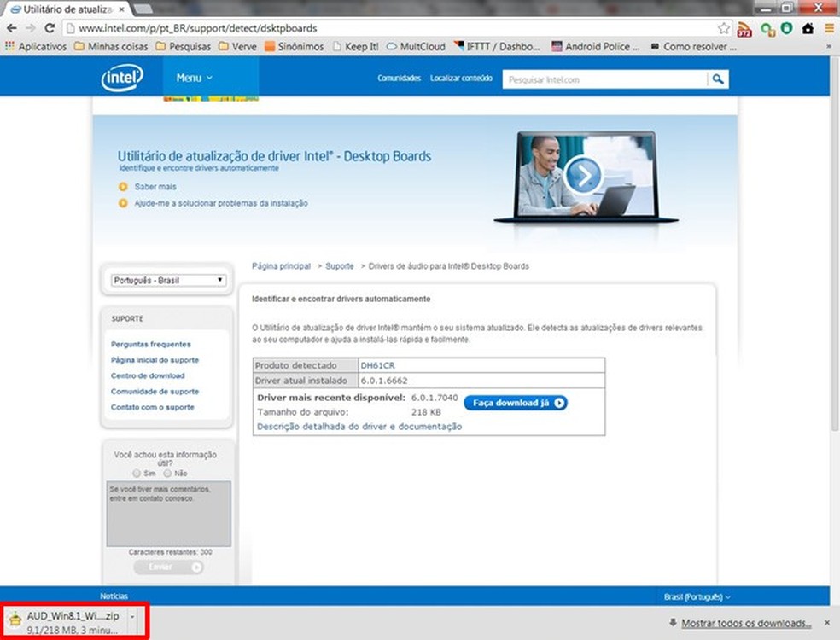Image resolution: width=840 pixels, height=640 pixels.
Task: Click the browser back arrow
Action: 12,28
